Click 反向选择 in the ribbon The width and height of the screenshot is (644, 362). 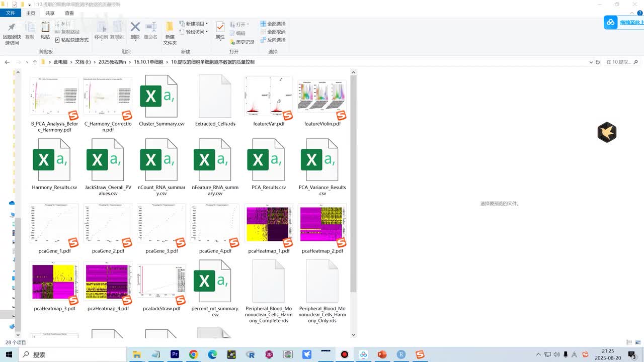(273, 40)
